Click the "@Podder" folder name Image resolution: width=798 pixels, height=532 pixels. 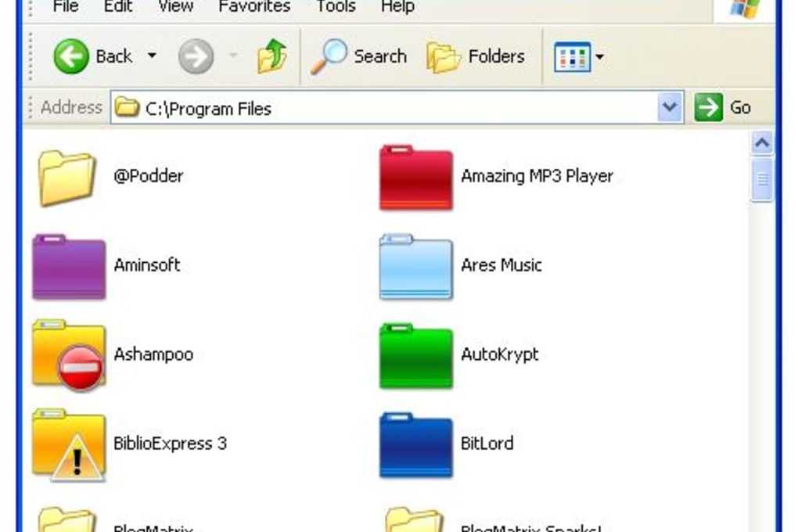148,175
